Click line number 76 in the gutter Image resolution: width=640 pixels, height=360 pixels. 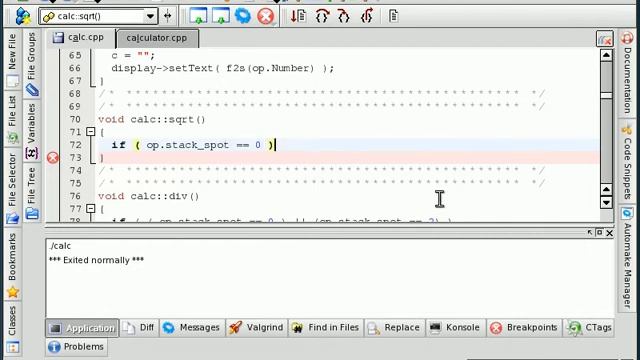coord(75,196)
